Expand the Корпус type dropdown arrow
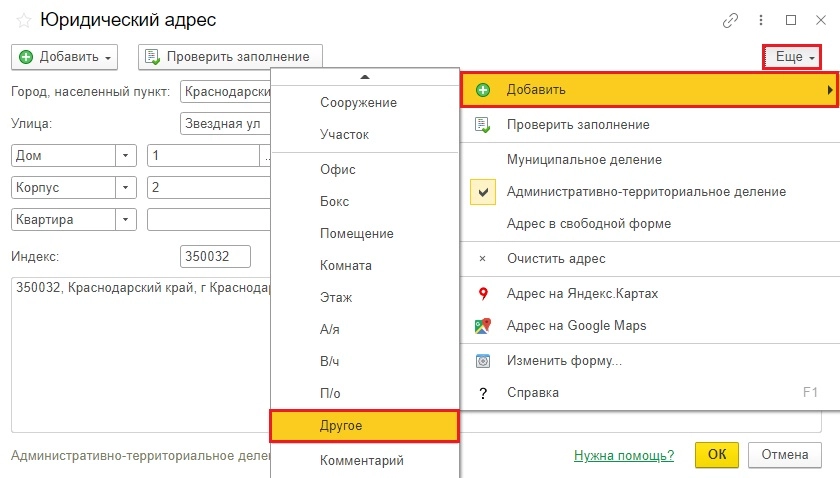This screenshot has width=840, height=478. click(125, 188)
